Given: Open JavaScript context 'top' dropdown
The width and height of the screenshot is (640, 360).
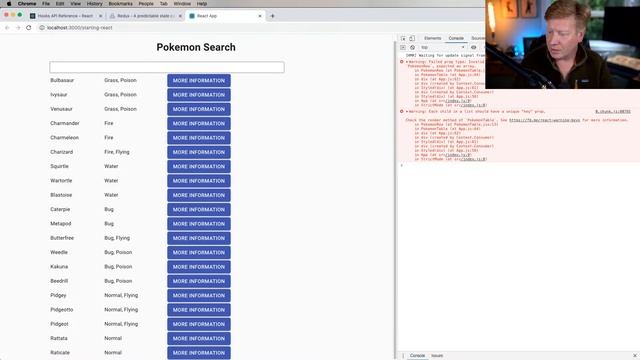Looking at the screenshot, I should [x=442, y=47].
